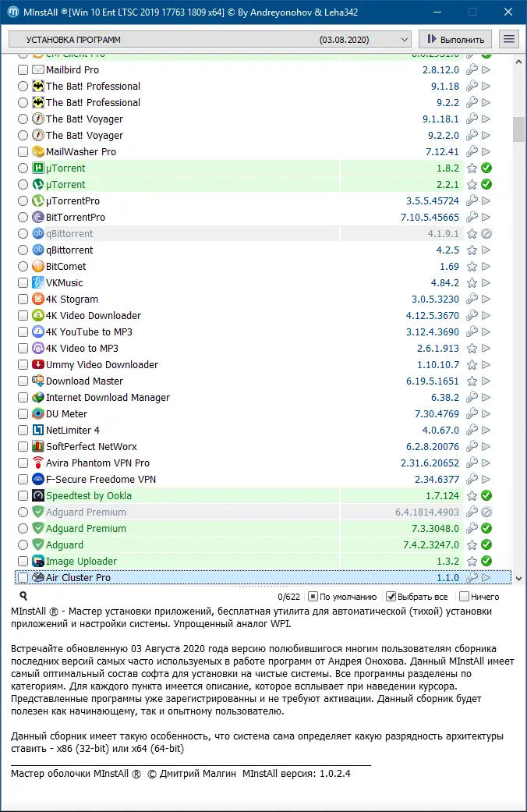Viewport: 527px width, 812px height.
Task: Click the Speedtest by Ookla entry name
Action: [89, 495]
